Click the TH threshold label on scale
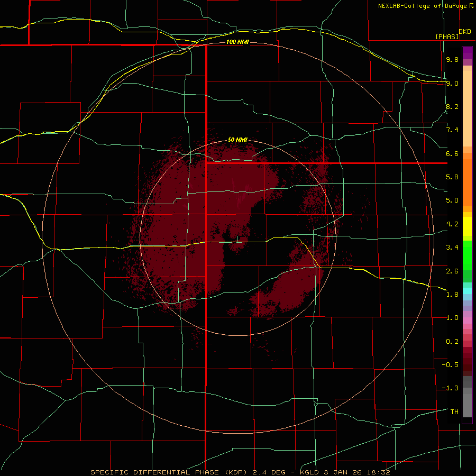Viewport: 476px width, 476px height. point(454,412)
